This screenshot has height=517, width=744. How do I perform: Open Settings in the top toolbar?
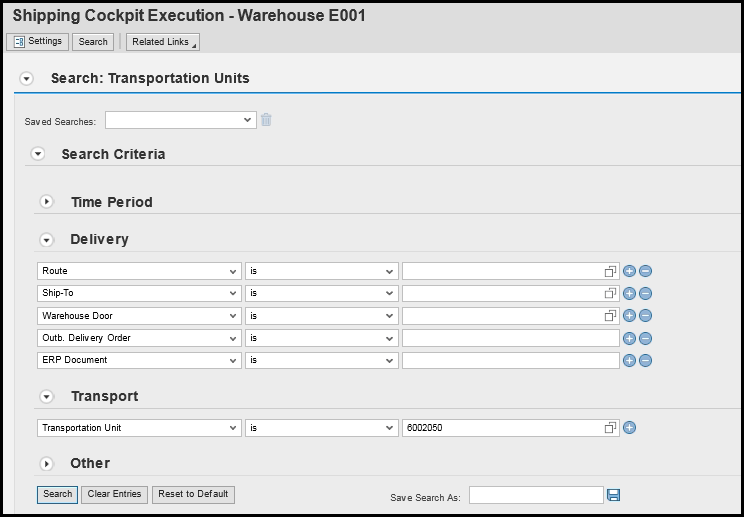[37, 42]
